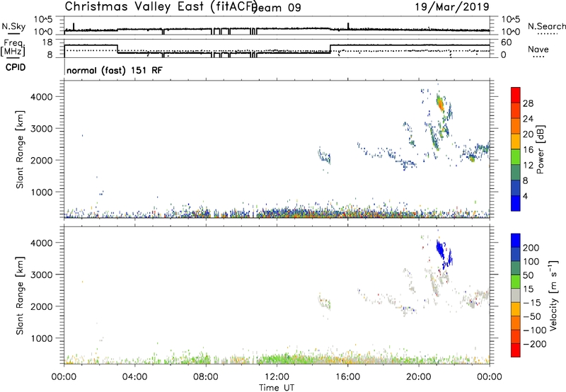Click the orange high-power echo near 4000 km

440,104
